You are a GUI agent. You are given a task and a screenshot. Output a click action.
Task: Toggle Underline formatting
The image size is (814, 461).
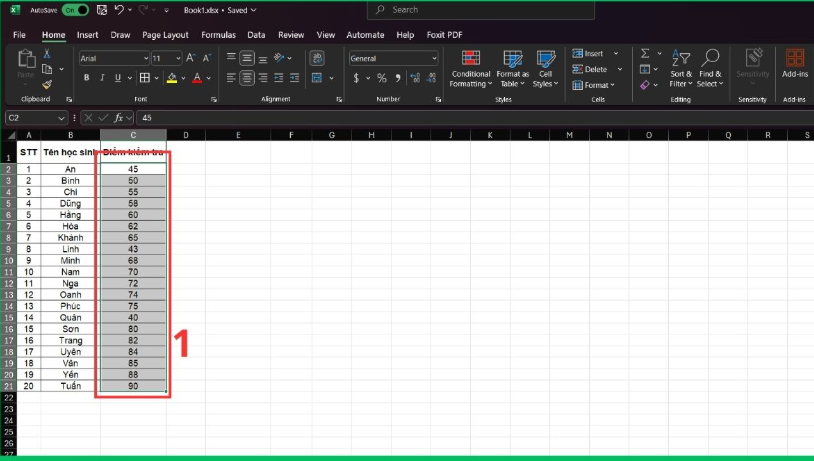pos(118,78)
